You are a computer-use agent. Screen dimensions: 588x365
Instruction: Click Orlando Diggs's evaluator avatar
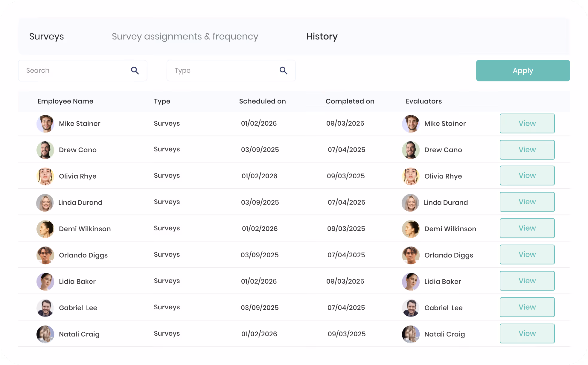pyautogui.click(x=411, y=255)
